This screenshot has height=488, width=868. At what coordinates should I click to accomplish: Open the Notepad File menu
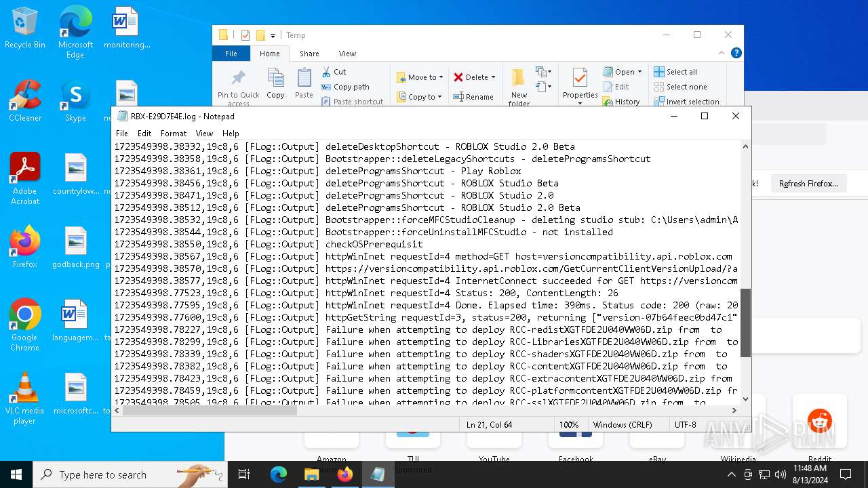(122, 134)
